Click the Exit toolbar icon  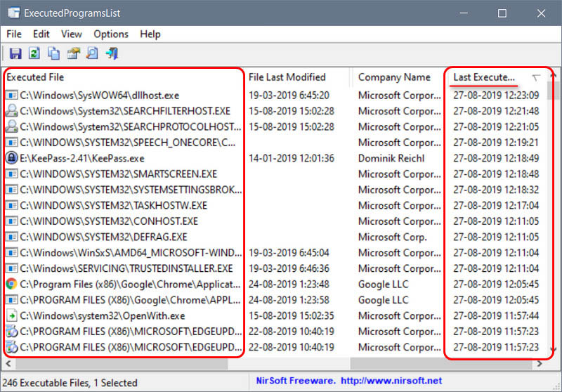[x=112, y=53]
